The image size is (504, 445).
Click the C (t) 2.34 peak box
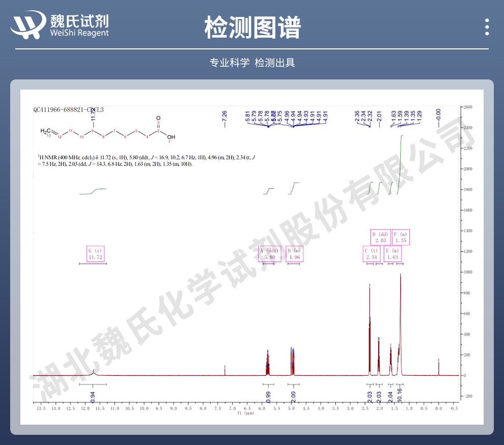(371, 255)
